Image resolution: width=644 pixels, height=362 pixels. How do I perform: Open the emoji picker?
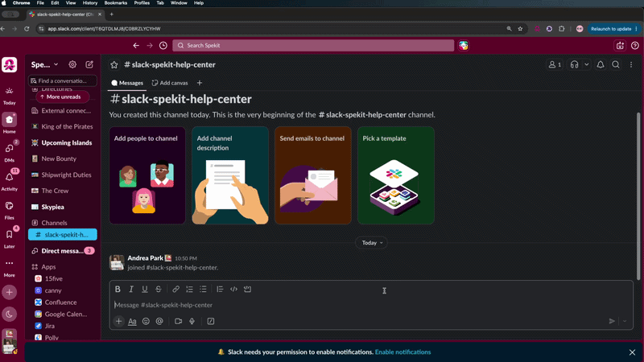(146, 321)
